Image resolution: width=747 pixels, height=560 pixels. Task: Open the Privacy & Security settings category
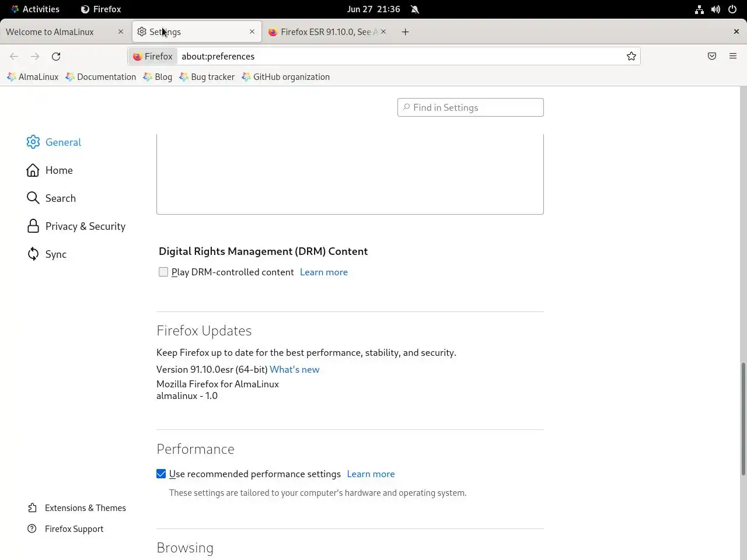pos(76,226)
